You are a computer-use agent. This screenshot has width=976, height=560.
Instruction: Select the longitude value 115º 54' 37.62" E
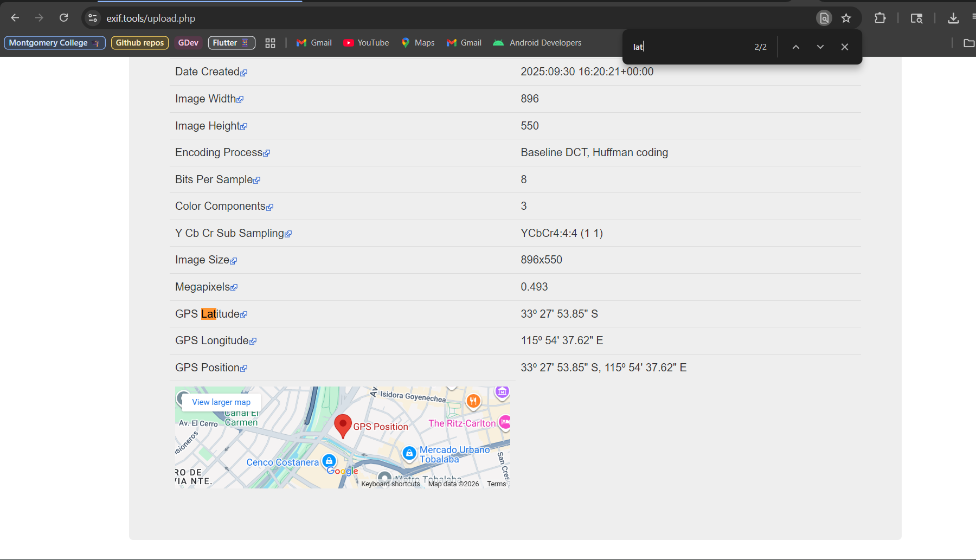[x=562, y=340]
